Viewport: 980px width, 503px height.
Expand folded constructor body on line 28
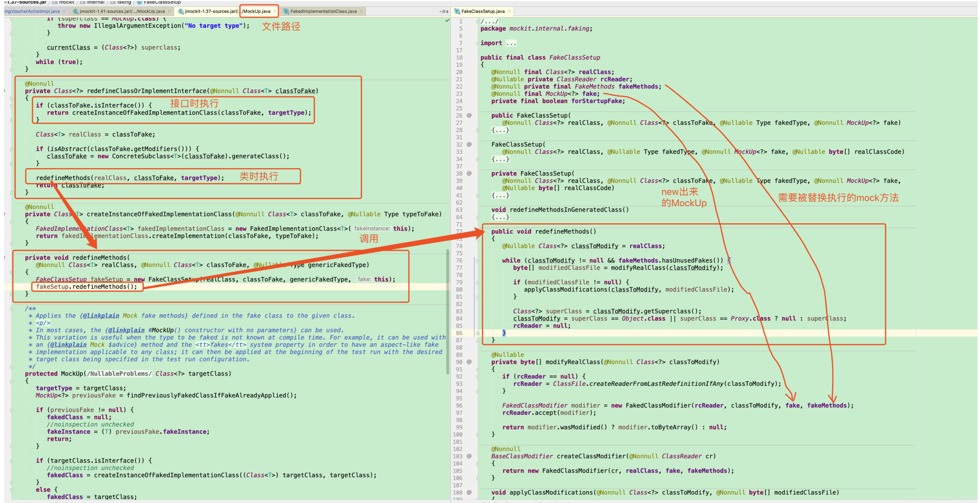478,130
